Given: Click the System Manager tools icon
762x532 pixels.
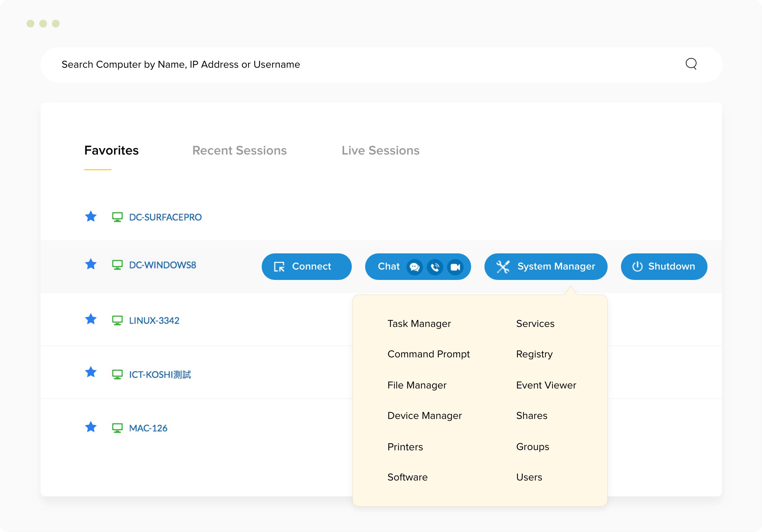Looking at the screenshot, I should click(x=503, y=267).
